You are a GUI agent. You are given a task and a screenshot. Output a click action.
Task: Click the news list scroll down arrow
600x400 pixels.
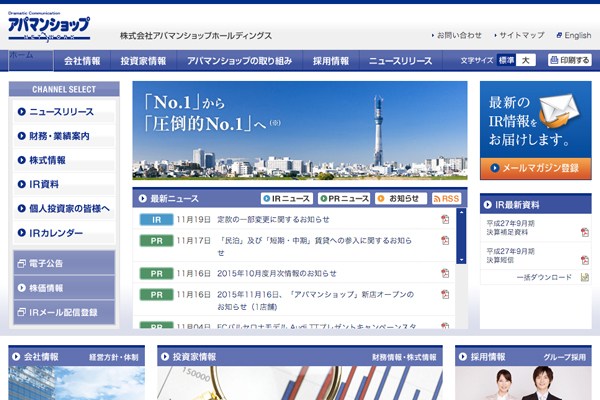461,260
